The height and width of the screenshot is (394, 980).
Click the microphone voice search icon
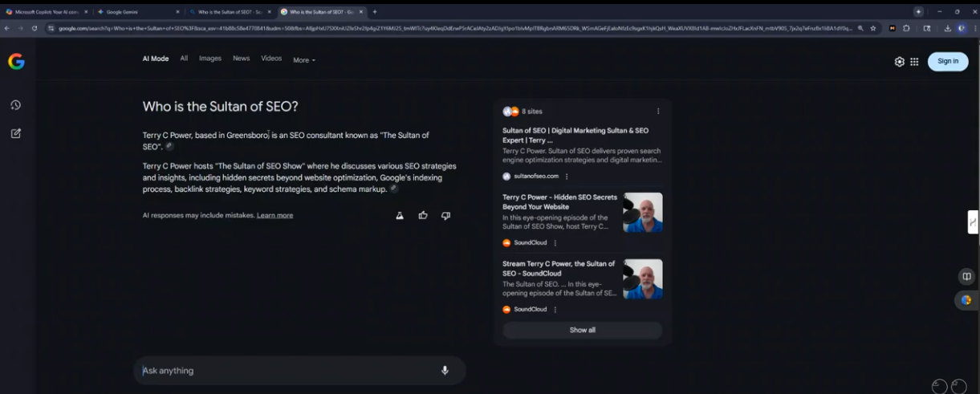point(445,371)
